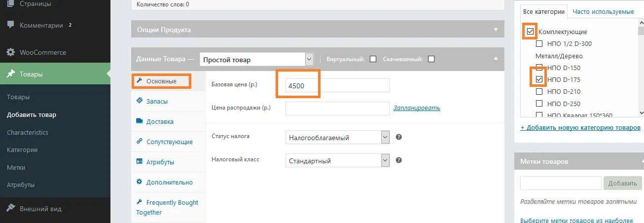Image resolution: width=644 pixels, height=223 pixels.
Task: Click the help icon next to Налоговый класс
Action: pos(399,160)
